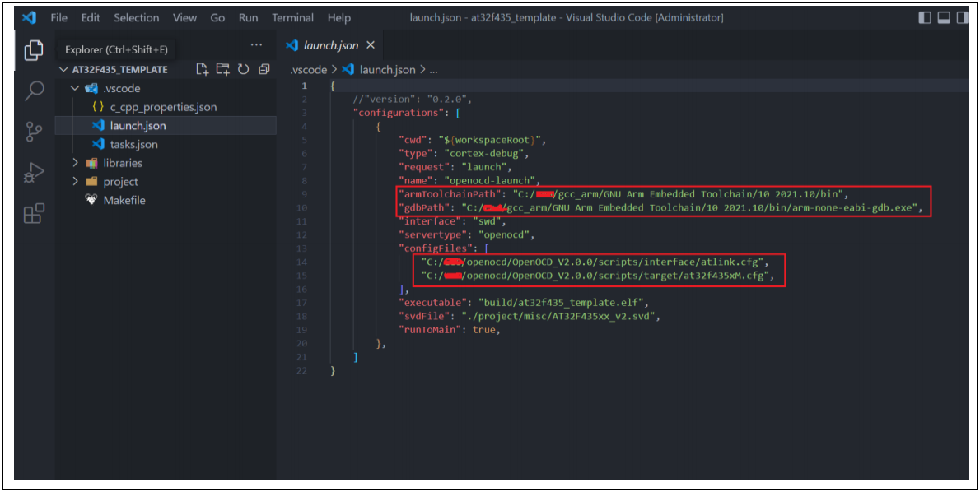This screenshot has height=492, width=980.
Task: Click the "runToMain" true value
Action: point(483,329)
